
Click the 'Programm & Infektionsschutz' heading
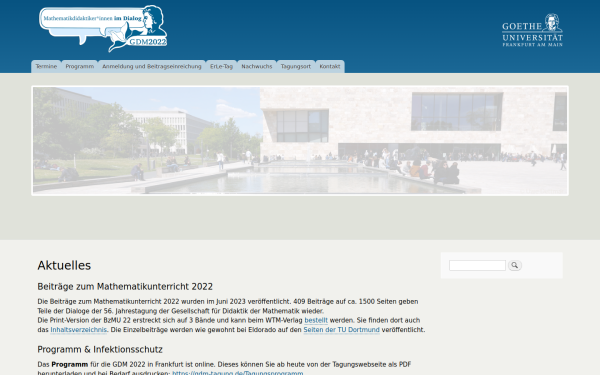tap(100, 349)
